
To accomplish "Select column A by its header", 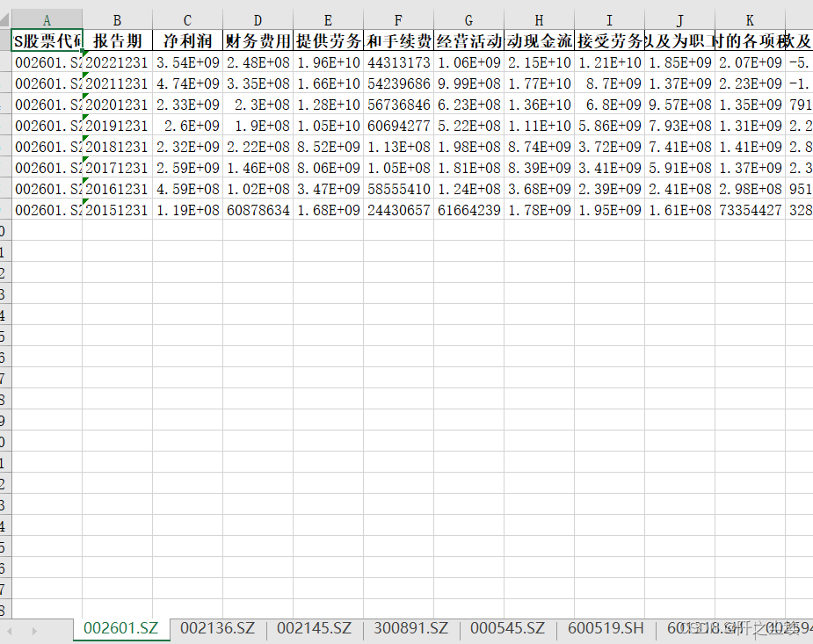I will click(x=47, y=20).
